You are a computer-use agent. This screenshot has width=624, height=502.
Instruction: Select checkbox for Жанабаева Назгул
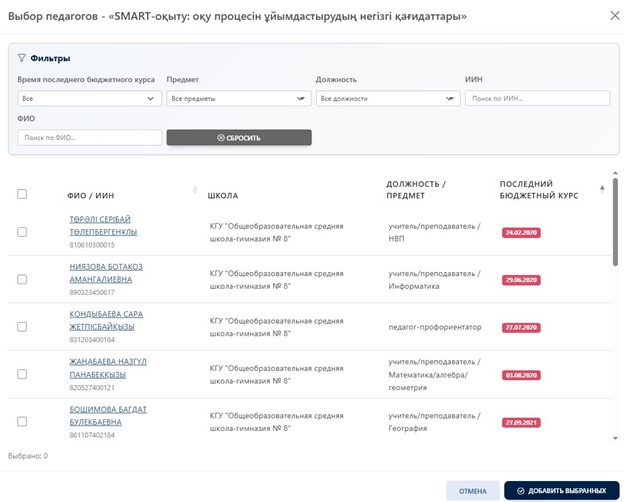22,374
